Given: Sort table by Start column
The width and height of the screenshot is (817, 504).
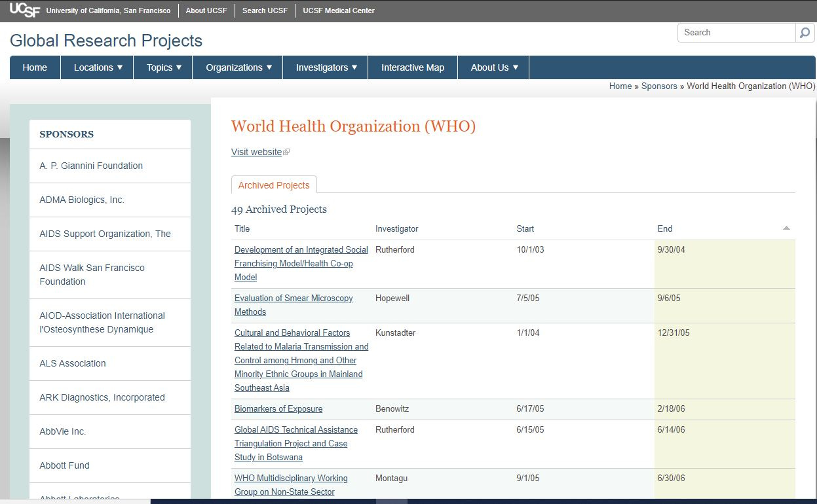Looking at the screenshot, I should pyautogui.click(x=525, y=228).
